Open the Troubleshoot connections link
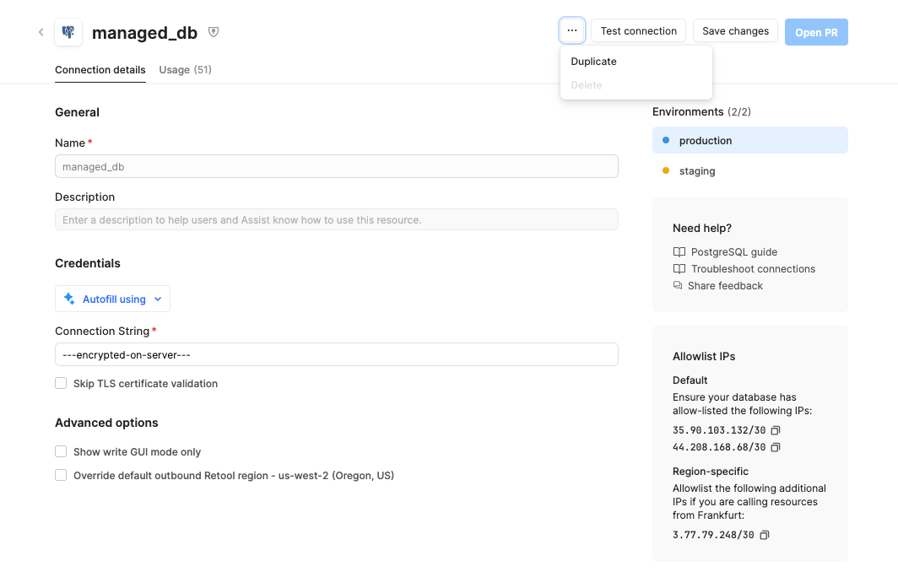 coord(753,269)
